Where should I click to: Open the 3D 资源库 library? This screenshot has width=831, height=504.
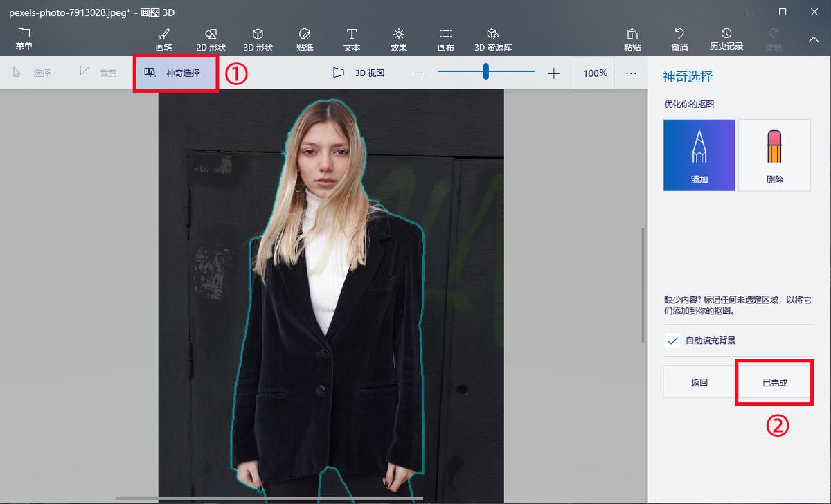[493, 39]
